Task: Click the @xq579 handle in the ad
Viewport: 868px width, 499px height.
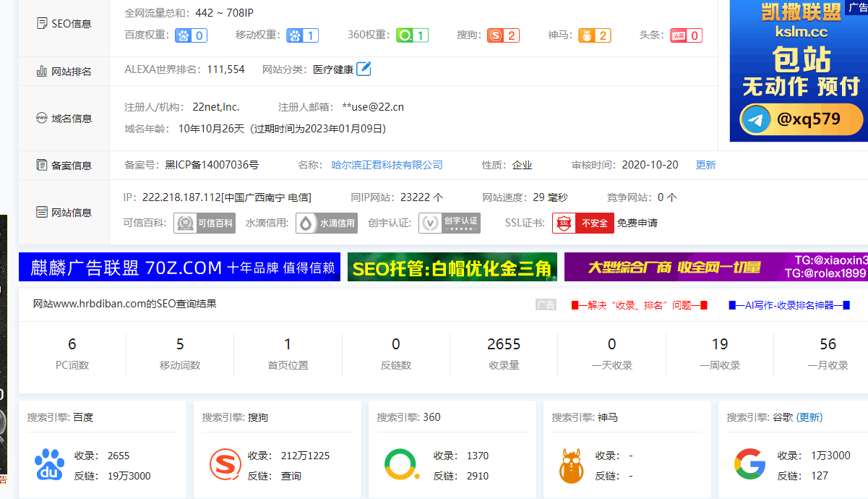Action: click(x=809, y=119)
